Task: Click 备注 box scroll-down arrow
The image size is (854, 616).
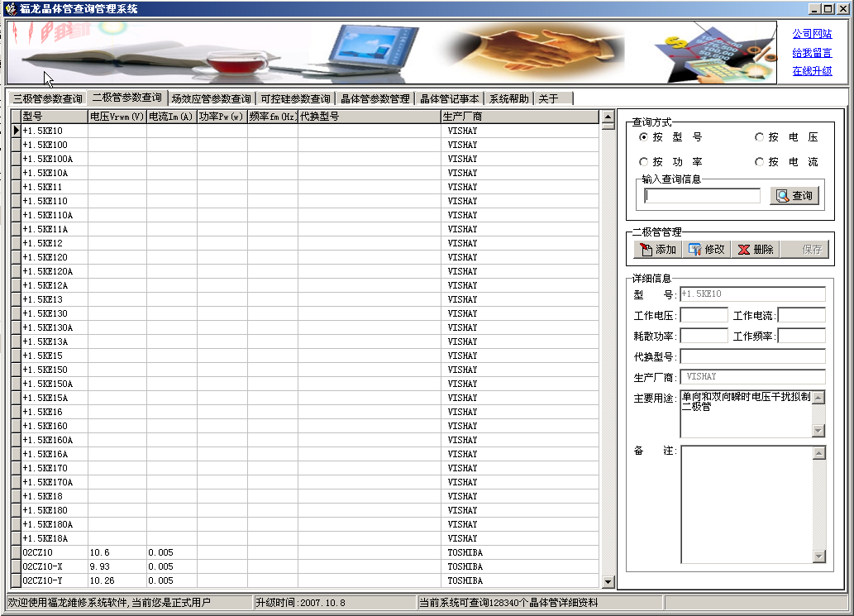Action: (818, 556)
